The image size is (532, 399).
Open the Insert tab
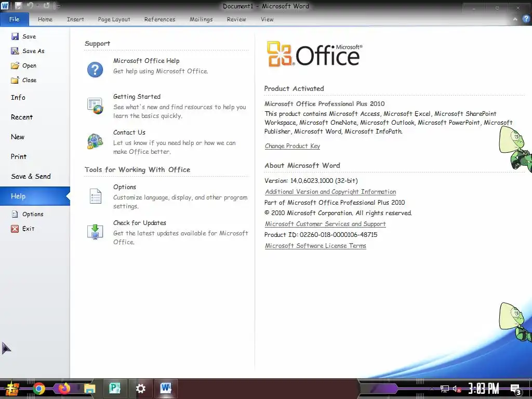pyautogui.click(x=75, y=19)
